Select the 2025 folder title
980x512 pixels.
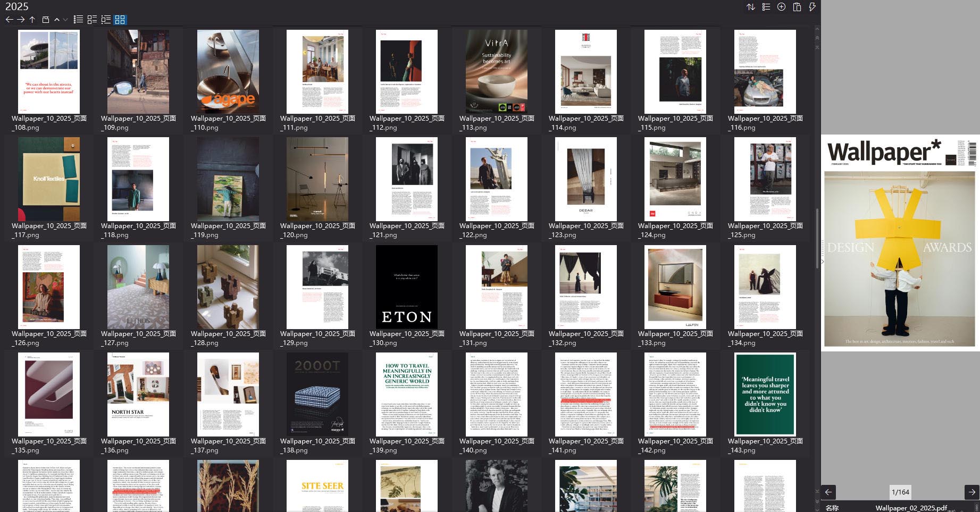point(17,6)
